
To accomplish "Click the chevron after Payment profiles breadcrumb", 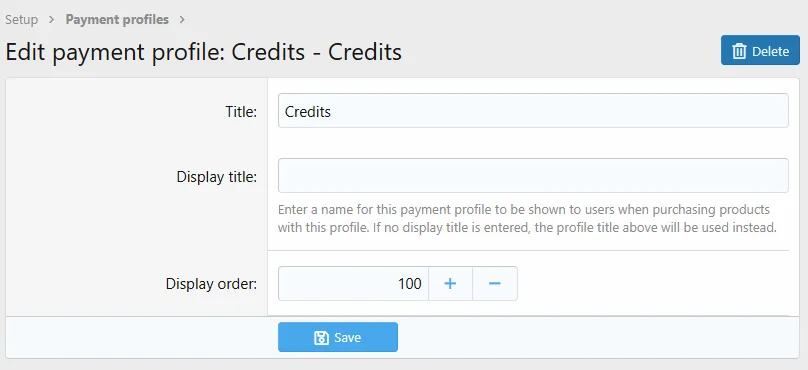I will (x=182, y=20).
